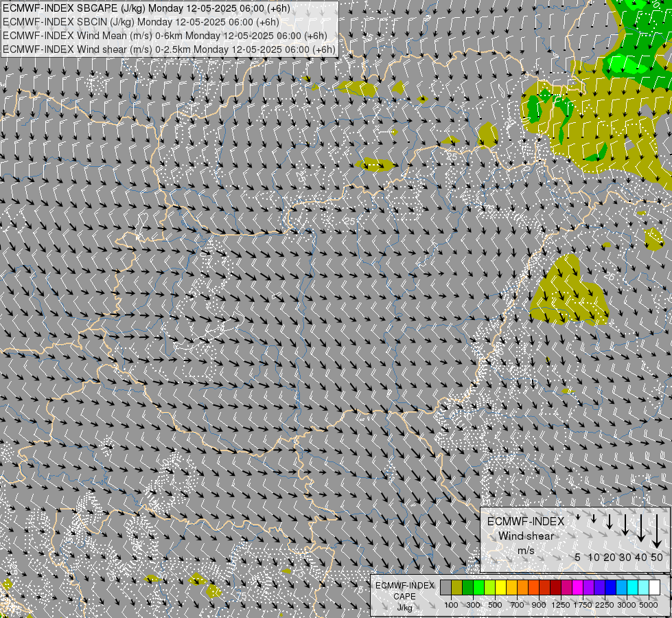Click the 50 m/s wind shear legend arrow

click(x=657, y=531)
